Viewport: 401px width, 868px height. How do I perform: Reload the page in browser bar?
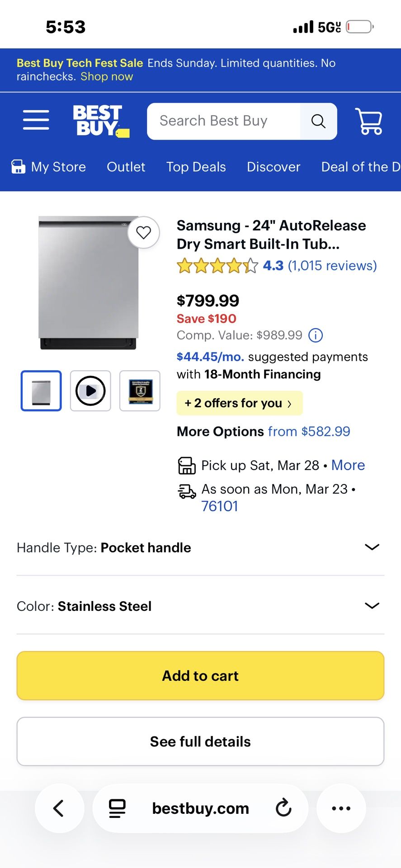283,808
